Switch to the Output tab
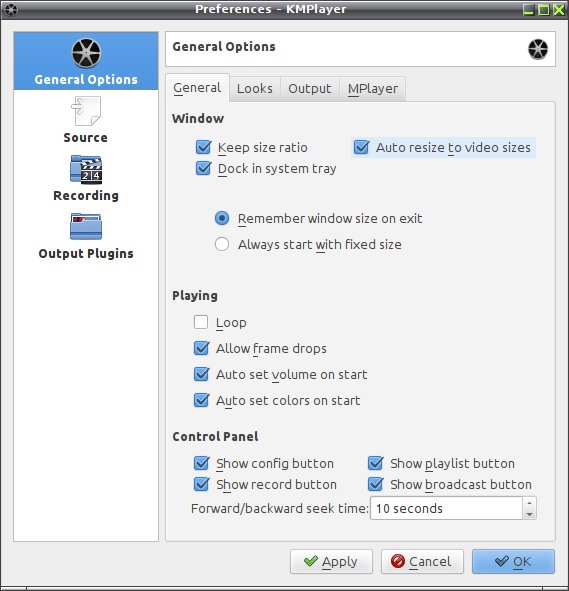The height and width of the screenshot is (591, 569). point(310,89)
